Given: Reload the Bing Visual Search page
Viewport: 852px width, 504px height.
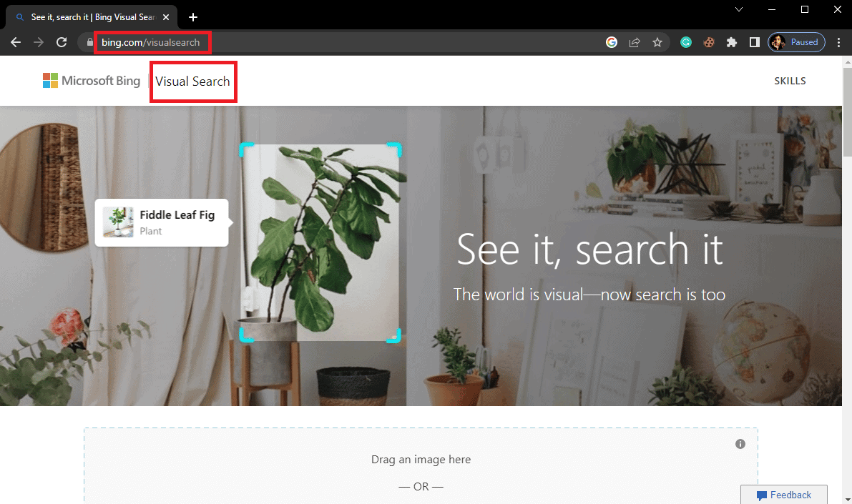Looking at the screenshot, I should click(x=62, y=42).
